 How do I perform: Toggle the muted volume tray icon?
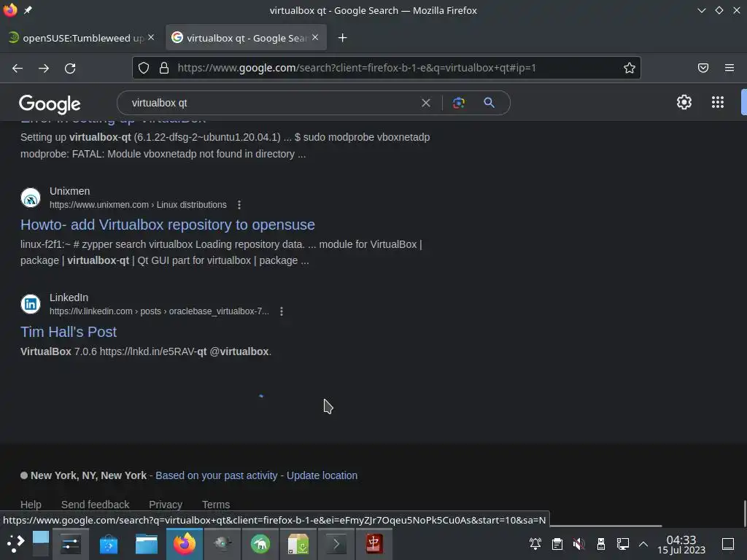(579, 544)
